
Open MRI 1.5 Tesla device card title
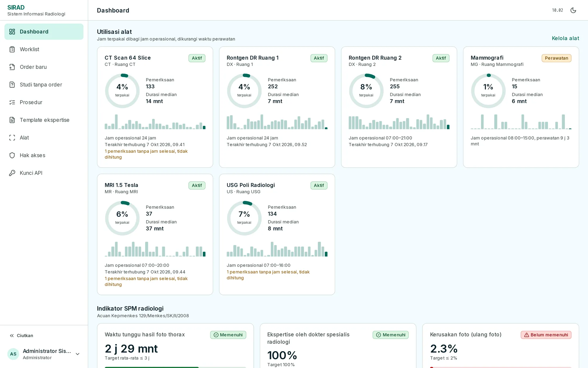point(121,185)
